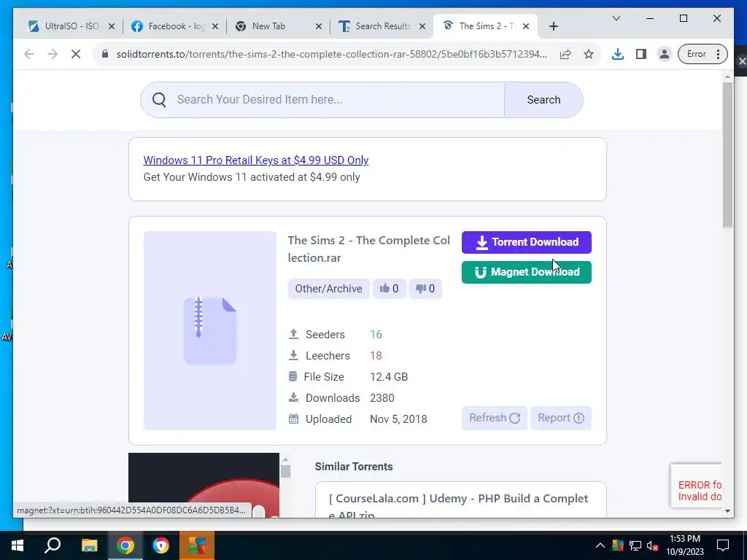
Task: Switch to the New Tab tab
Action: pos(279,26)
